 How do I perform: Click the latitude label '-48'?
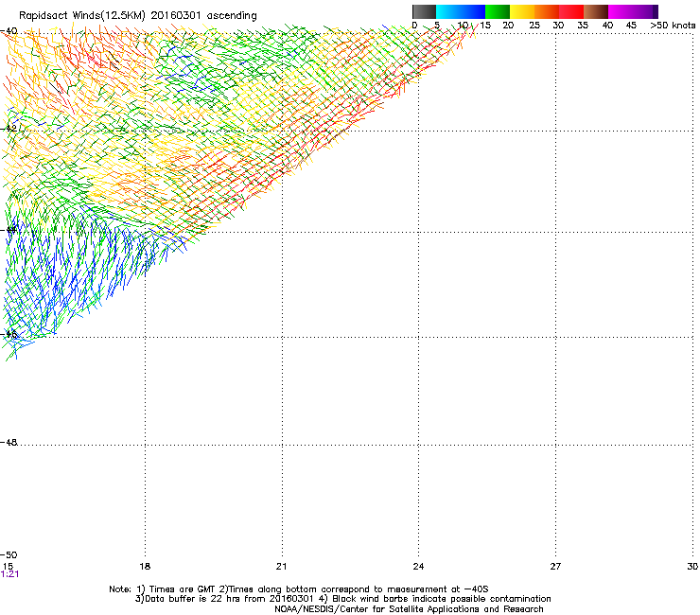click(9, 442)
